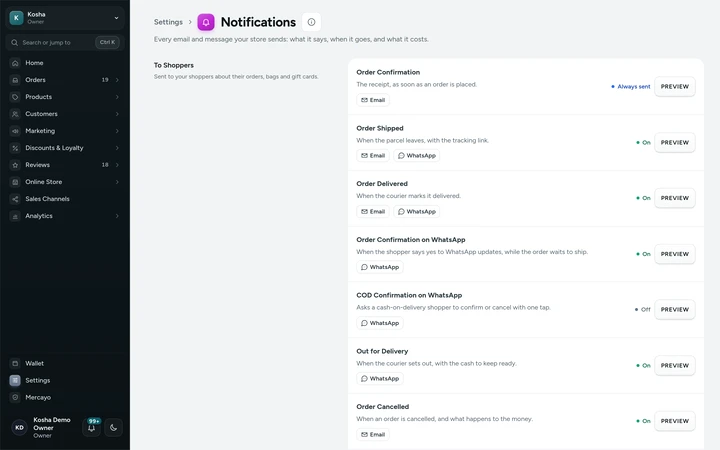
Task: Expand the Discounts & Loyalty chevron
Action: click(117, 148)
